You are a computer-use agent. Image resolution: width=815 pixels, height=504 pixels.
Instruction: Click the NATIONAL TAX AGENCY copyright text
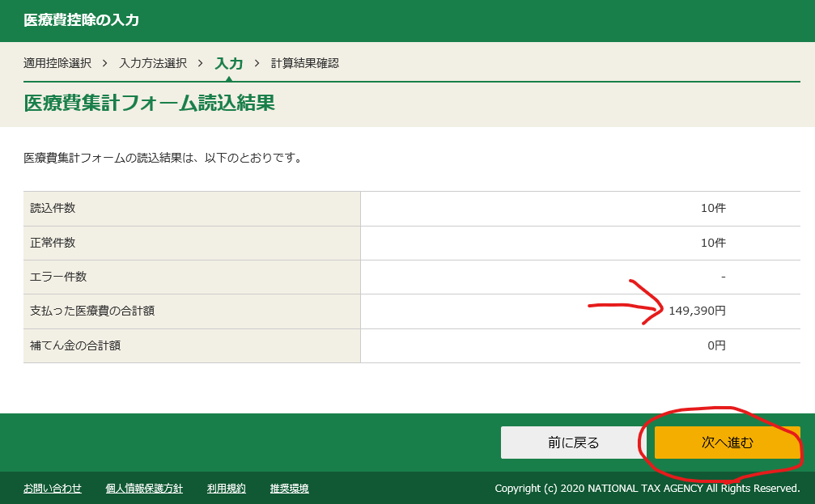pyautogui.click(x=646, y=489)
